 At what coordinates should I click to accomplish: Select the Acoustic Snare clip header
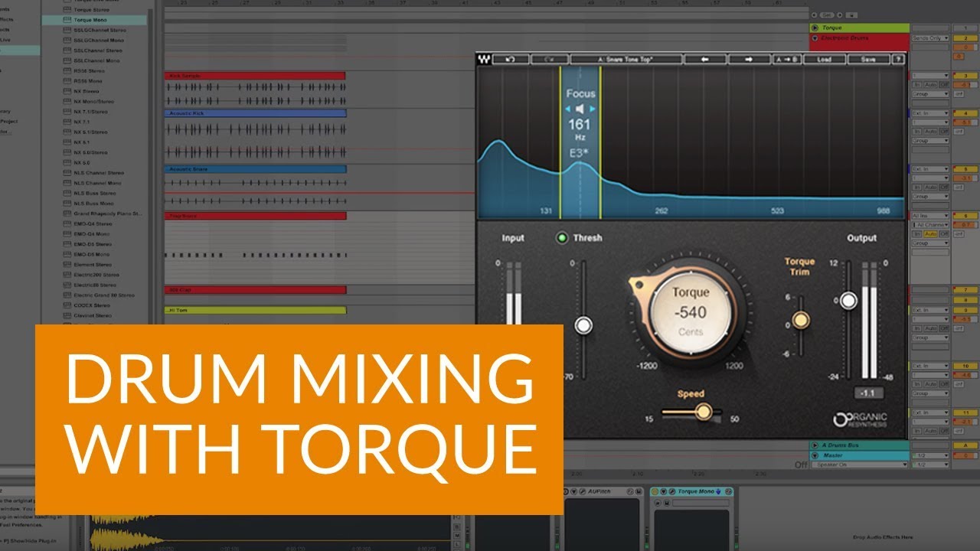tap(255, 169)
